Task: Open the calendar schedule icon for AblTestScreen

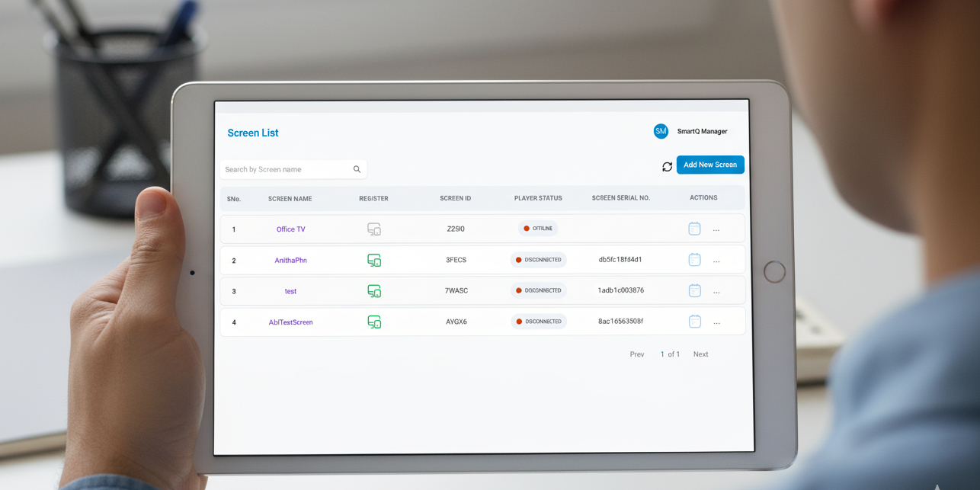Action: coord(694,322)
